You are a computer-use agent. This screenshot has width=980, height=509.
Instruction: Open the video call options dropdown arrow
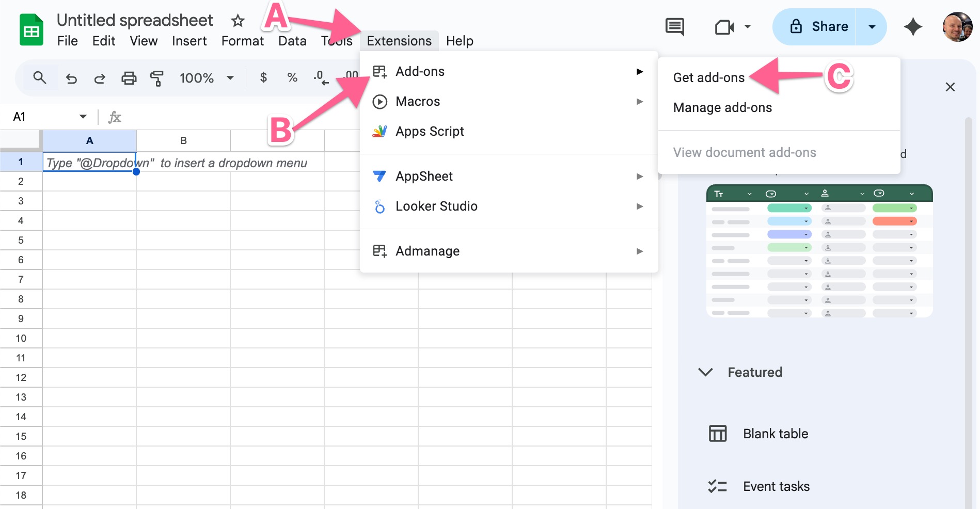pyautogui.click(x=747, y=27)
